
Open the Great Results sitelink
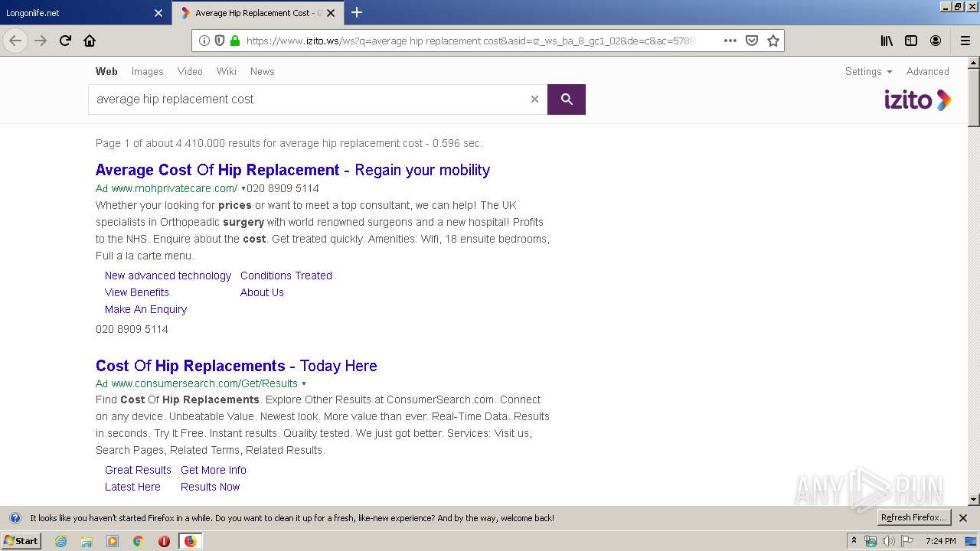click(138, 470)
